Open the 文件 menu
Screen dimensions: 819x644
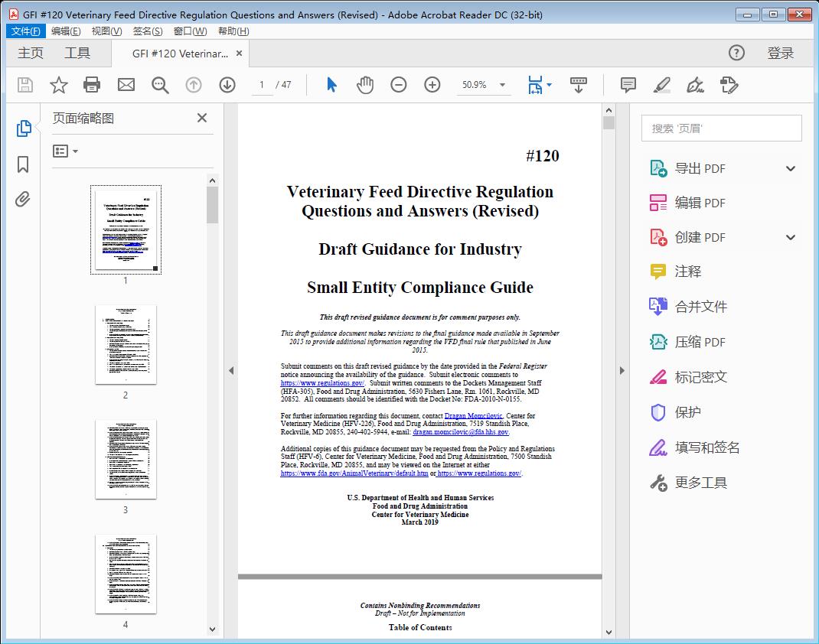click(25, 31)
